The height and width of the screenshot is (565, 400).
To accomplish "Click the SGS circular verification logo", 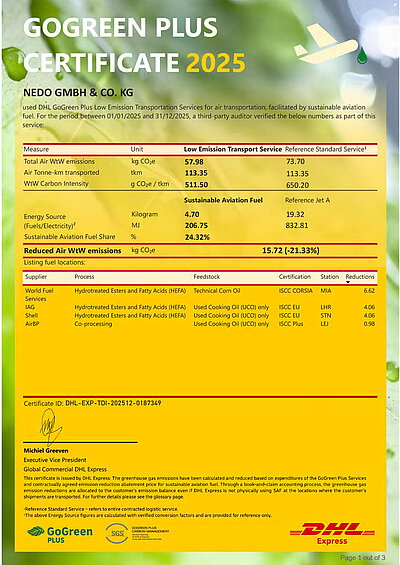I will 117,534.
